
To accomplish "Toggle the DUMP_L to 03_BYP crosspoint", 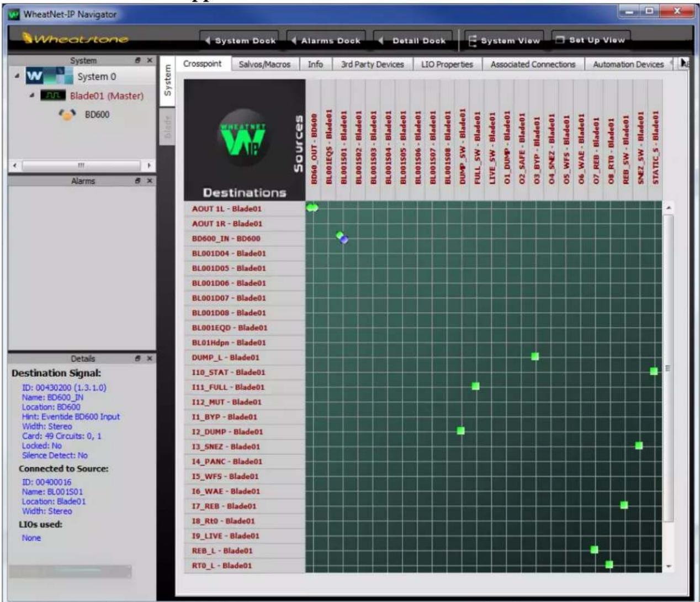I will point(535,357).
